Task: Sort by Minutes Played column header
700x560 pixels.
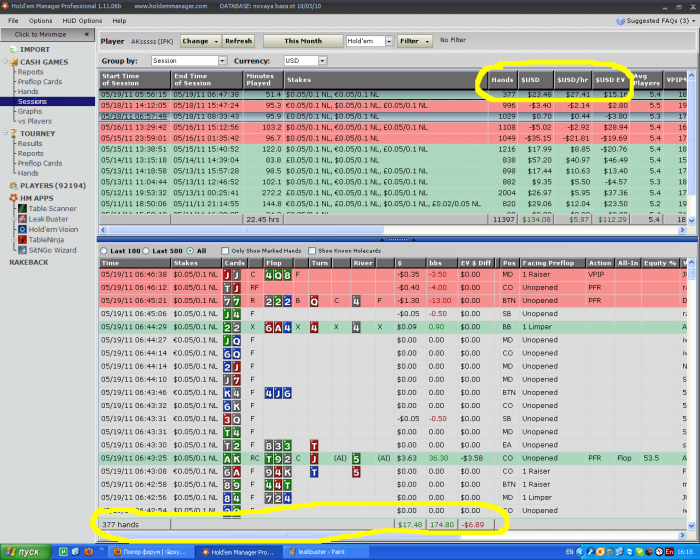Action: point(263,80)
